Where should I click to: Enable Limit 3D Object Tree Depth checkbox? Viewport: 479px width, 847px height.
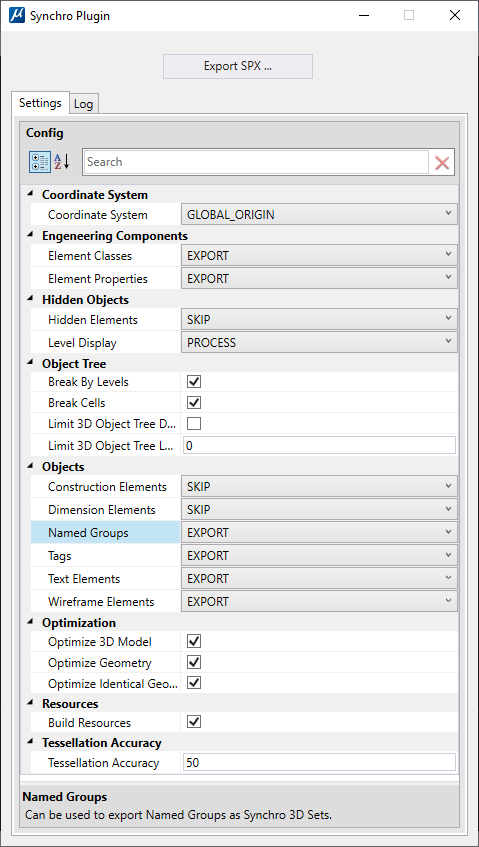click(194, 424)
